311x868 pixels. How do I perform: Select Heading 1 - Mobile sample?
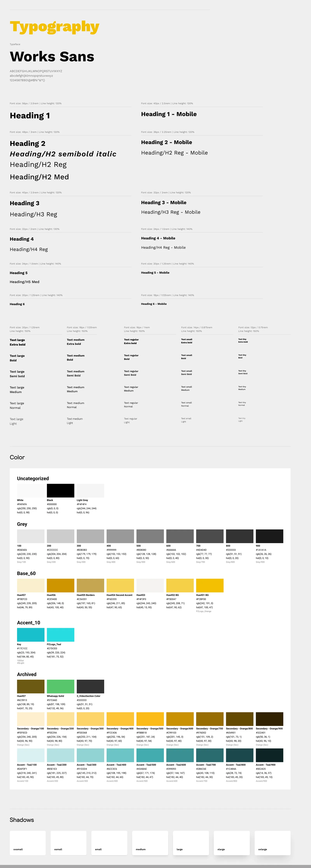pos(169,114)
